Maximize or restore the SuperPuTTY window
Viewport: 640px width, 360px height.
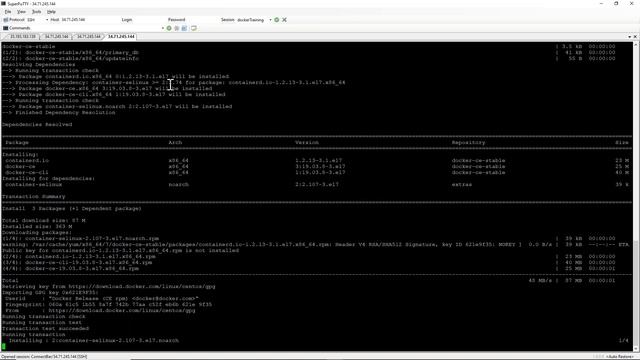(x=616, y=4)
